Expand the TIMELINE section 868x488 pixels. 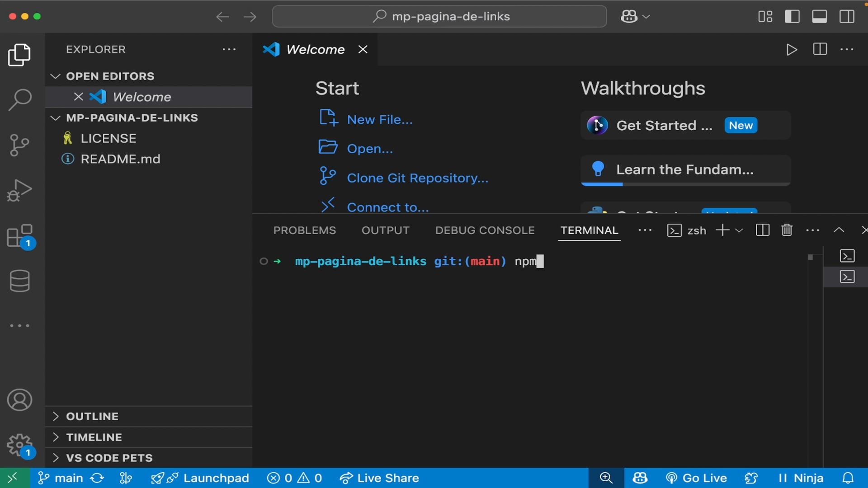[x=94, y=437]
